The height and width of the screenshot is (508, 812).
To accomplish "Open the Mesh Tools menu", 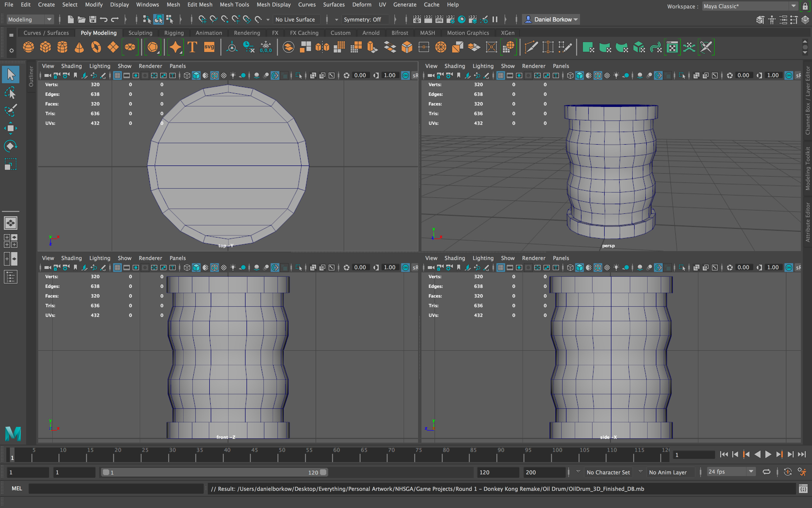I will 234,5.
